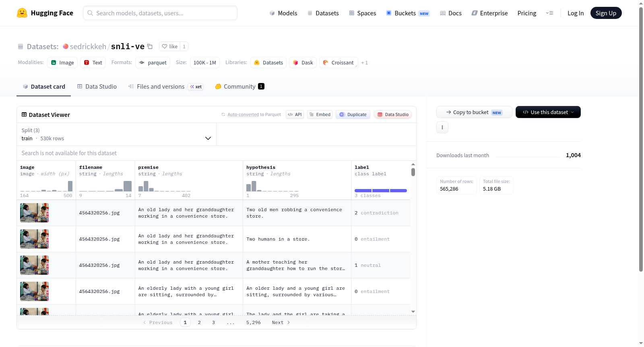Click the first row image thumbnail
The height and width of the screenshot is (347, 644).
(x=34, y=213)
